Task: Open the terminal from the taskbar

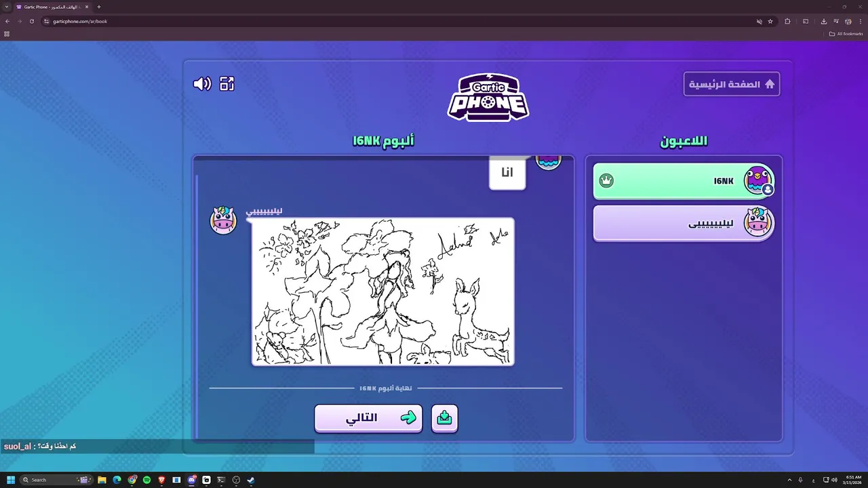Action: click(221, 480)
